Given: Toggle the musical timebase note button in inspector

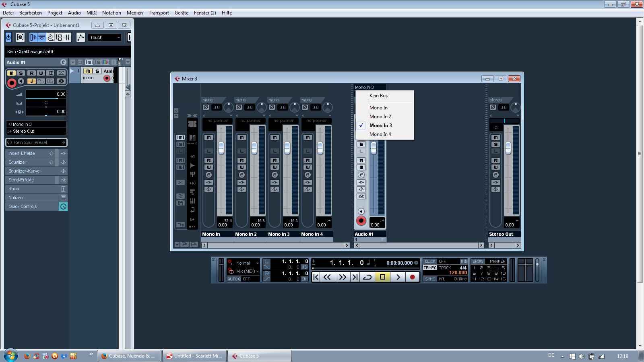Looking at the screenshot, I should pyautogui.click(x=31, y=81).
